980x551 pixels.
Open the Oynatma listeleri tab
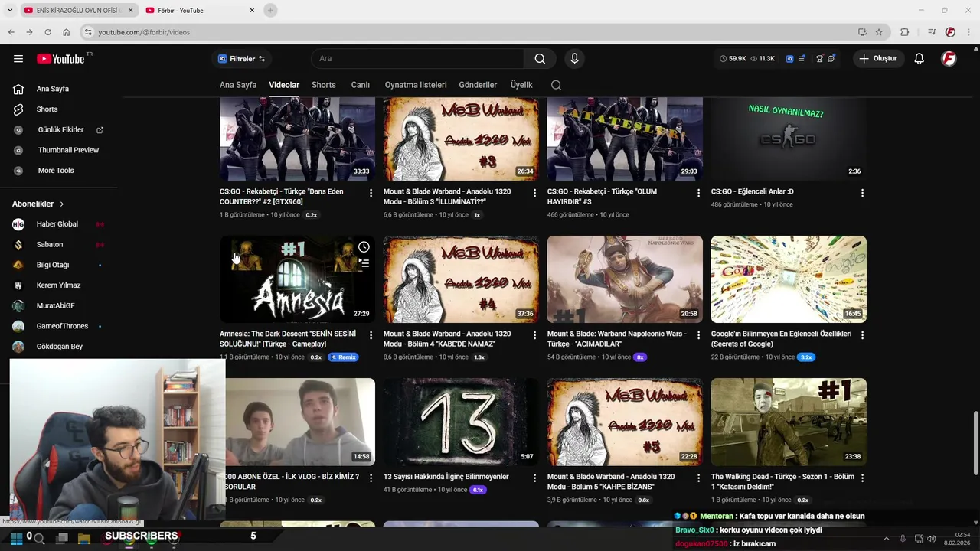pos(416,85)
